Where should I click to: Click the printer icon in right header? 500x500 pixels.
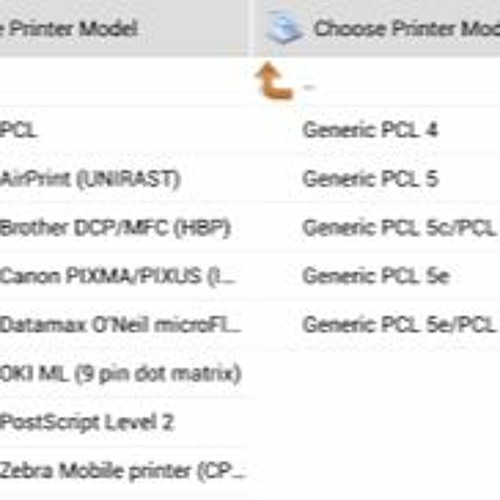pyautogui.click(x=284, y=27)
